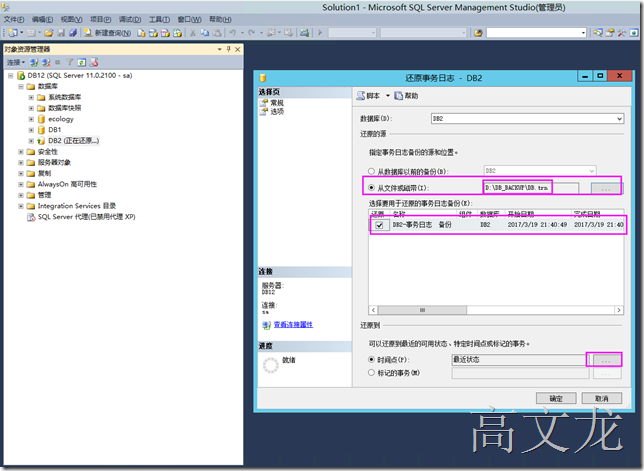
Task: Select 从数据库以前的备份 radio button
Action: 371,171
